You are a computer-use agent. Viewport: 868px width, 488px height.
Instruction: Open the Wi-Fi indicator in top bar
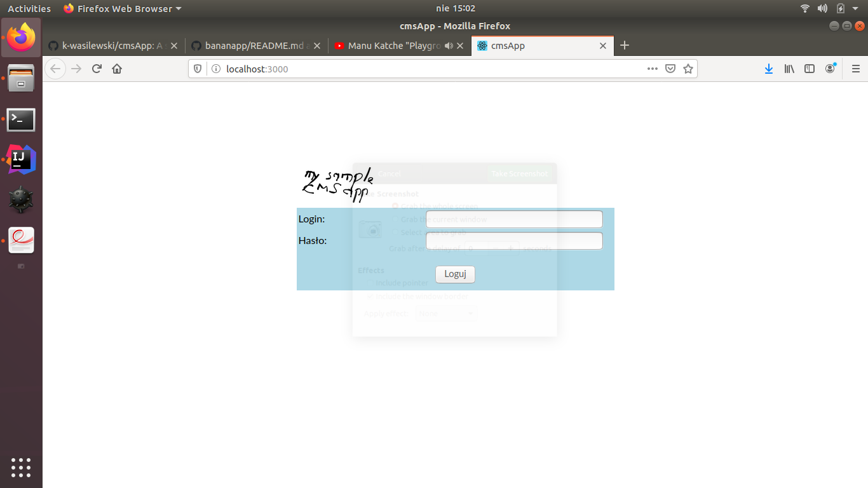(x=805, y=8)
